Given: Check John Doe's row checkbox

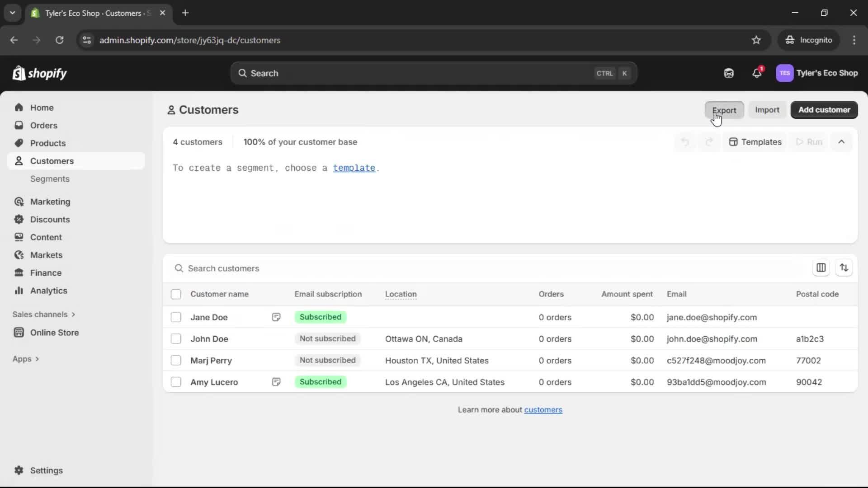Looking at the screenshot, I should click(176, 338).
